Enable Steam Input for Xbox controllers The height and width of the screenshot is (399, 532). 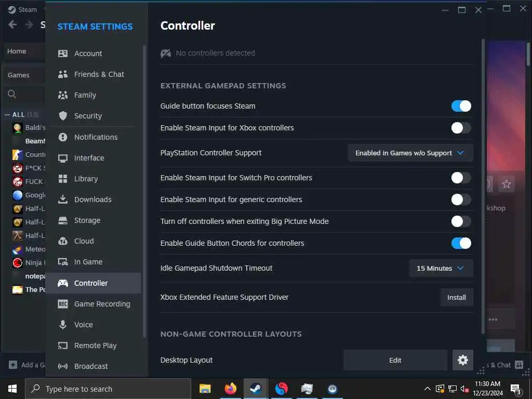click(x=461, y=128)
